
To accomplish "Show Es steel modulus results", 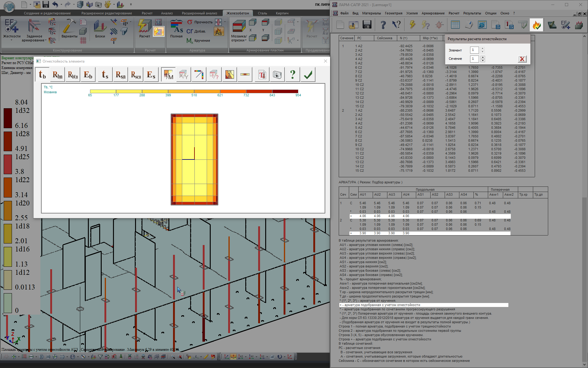I will pyautogui.click(x=151, y=75).
